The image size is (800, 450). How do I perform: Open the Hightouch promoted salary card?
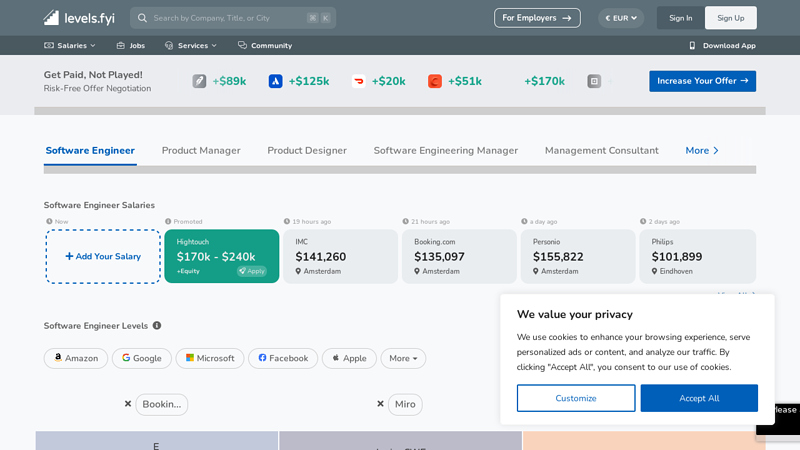coord(221,256)
